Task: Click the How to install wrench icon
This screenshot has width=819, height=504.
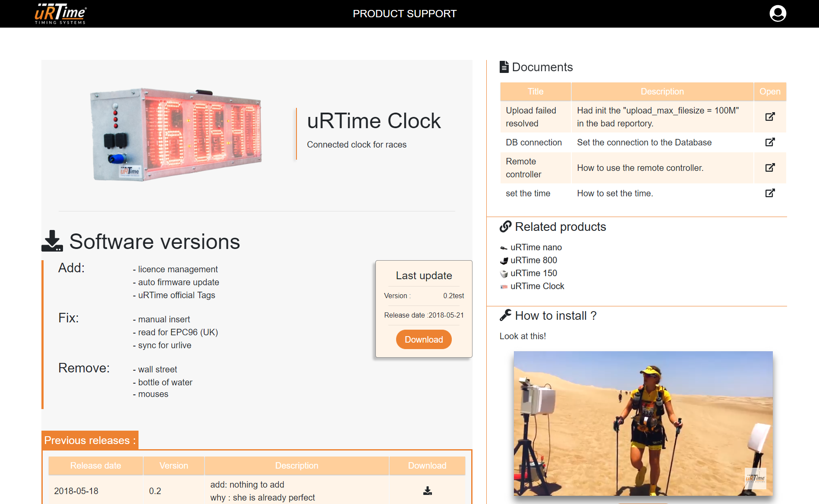Action: (x=505, y=315)
